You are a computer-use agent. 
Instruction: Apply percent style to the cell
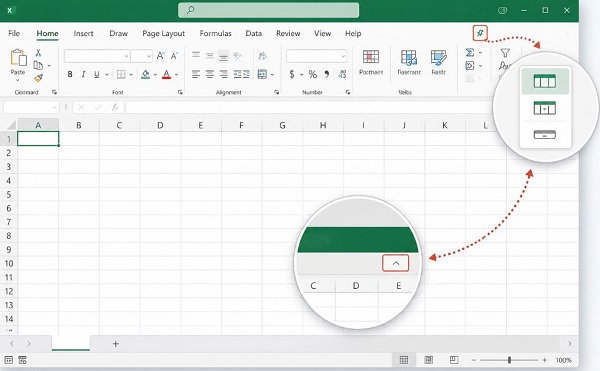313,74
